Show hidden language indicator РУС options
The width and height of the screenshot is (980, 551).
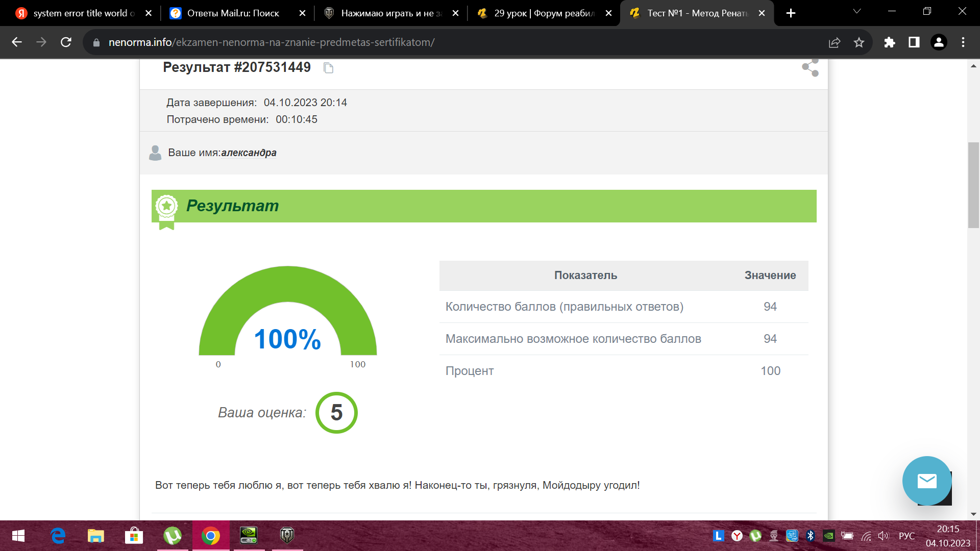(906, 536)
